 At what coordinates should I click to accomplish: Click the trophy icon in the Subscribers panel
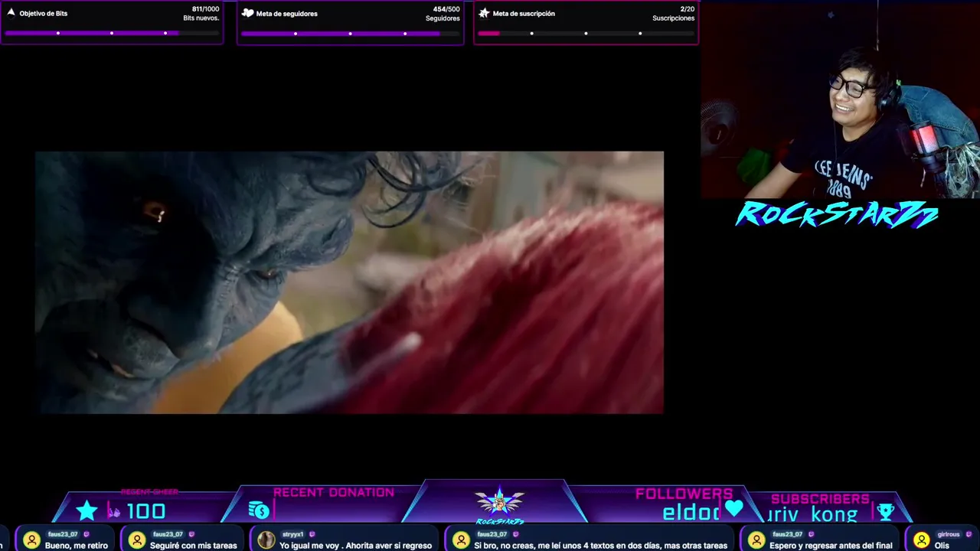(x=886, y=511)
